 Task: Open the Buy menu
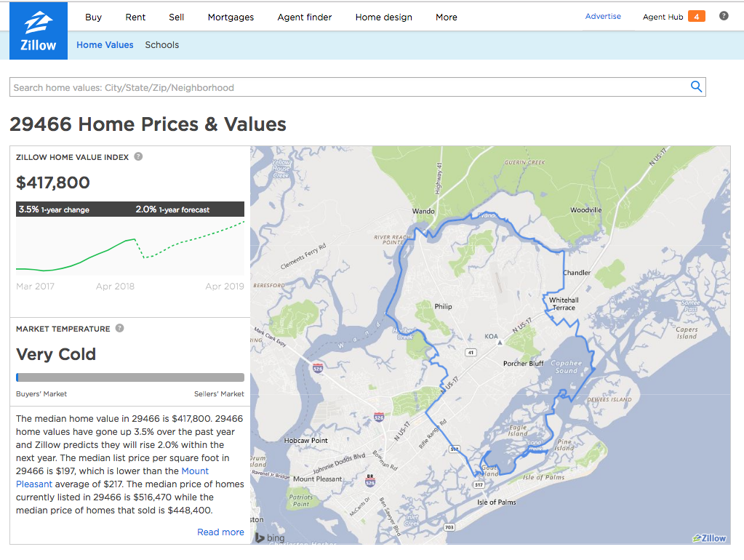tap(94, 17)
